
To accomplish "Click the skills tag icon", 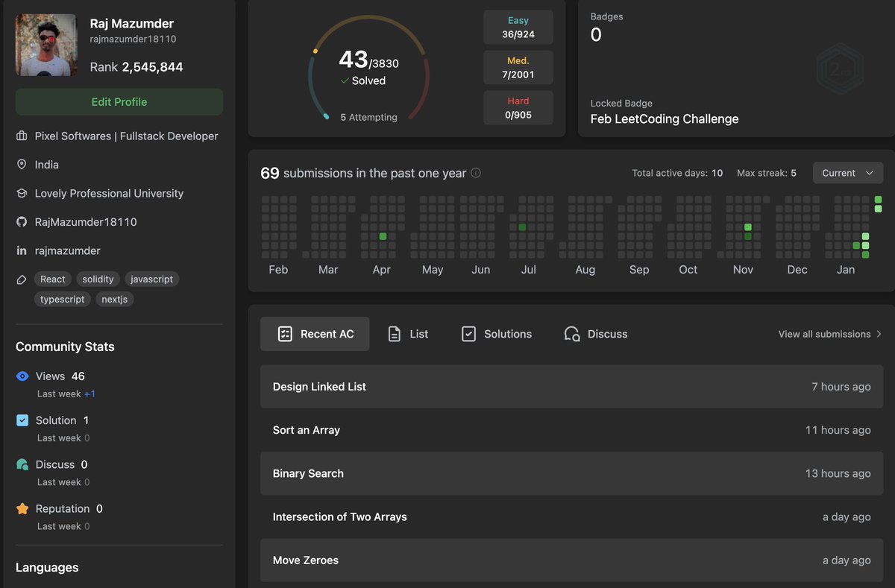I will pyautogui.click(x=22, y=279).
